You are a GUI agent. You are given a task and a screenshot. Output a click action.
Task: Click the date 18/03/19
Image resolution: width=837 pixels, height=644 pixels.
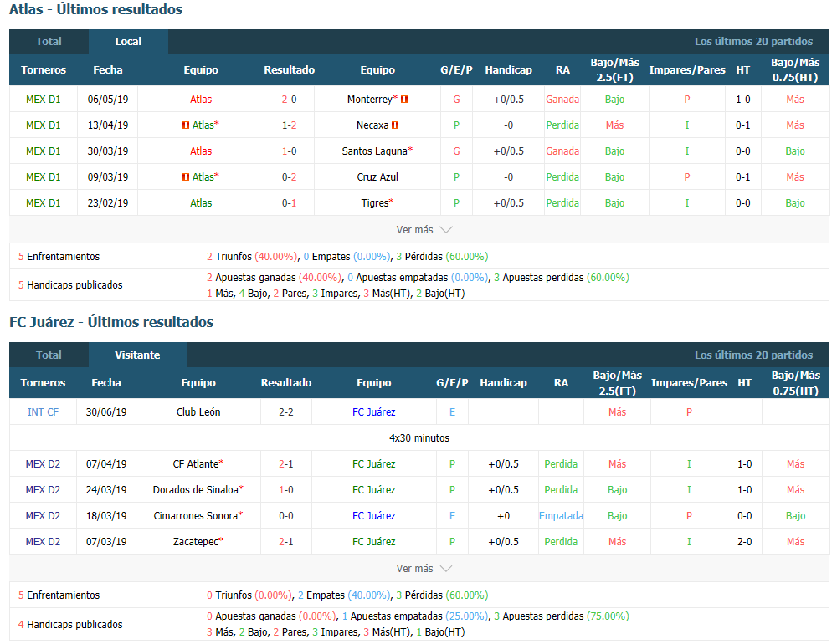(x=106, y=516)
